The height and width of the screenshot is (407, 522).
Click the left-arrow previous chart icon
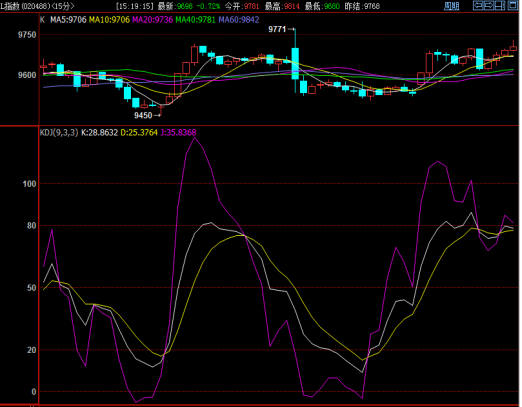coord(478,6)
